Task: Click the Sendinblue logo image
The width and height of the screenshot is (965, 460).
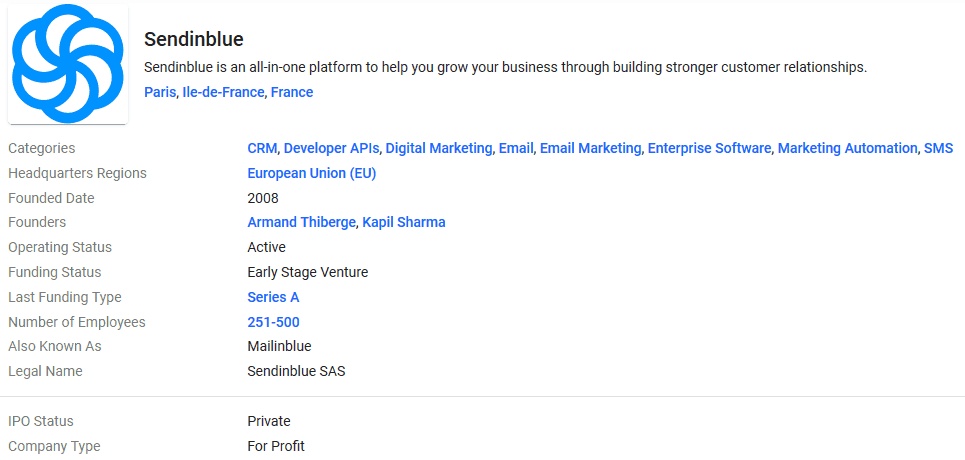Action: coord(68,63)
